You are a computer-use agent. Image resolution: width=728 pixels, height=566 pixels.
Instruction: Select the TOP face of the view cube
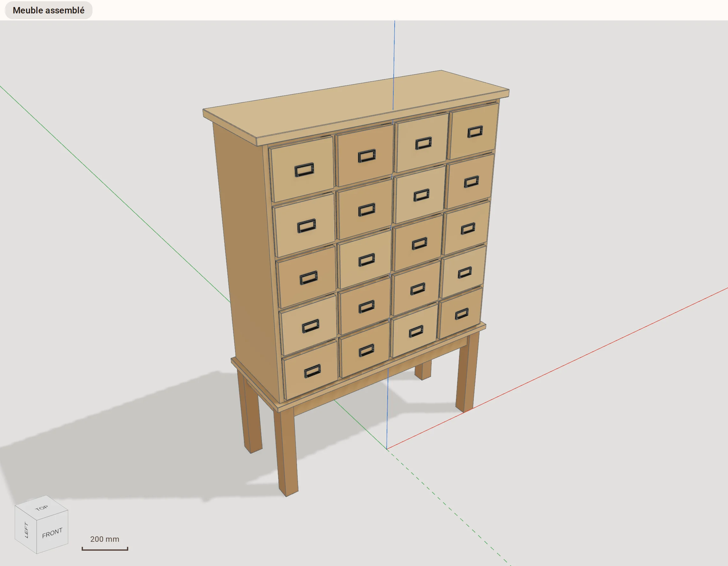42,508
